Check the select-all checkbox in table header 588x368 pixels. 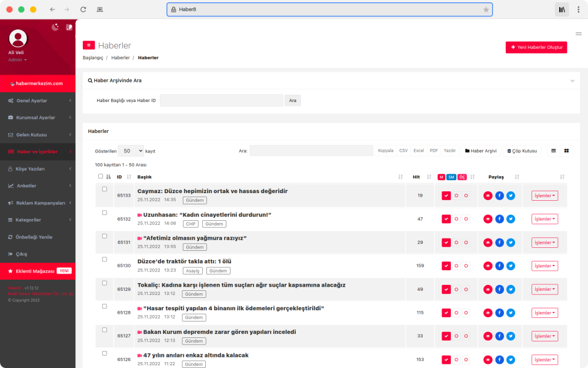pos(101,176)
